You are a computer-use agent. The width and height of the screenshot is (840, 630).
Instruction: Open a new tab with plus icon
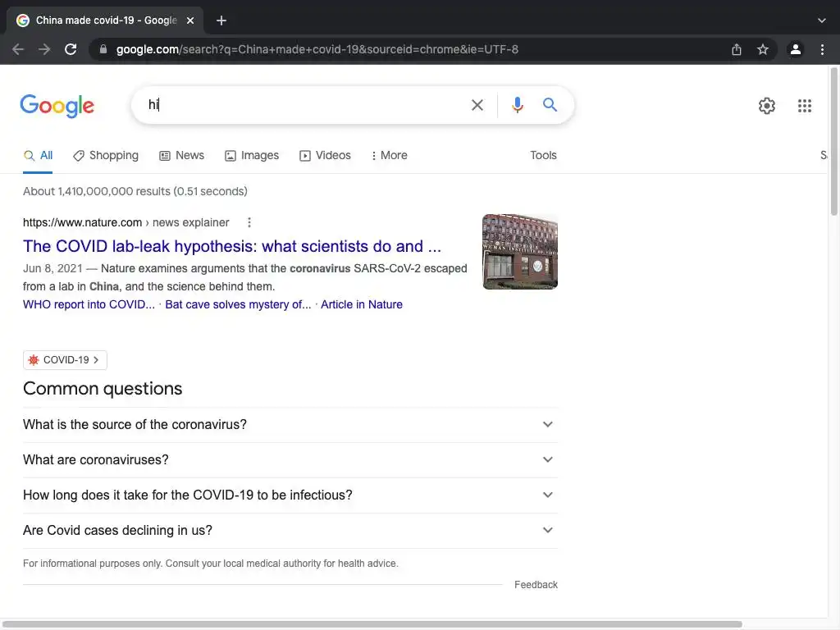point(221,21)
